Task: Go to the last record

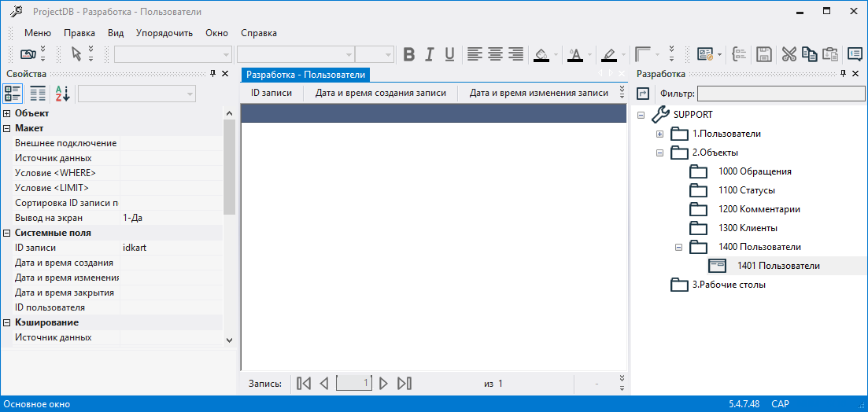Action: 404,384
